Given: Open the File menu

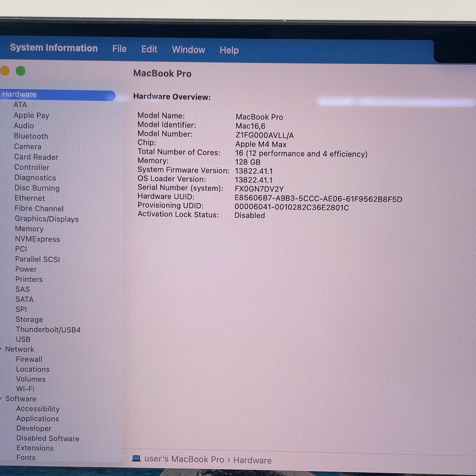Looking at the screenshot, I should tap(119, 49).
